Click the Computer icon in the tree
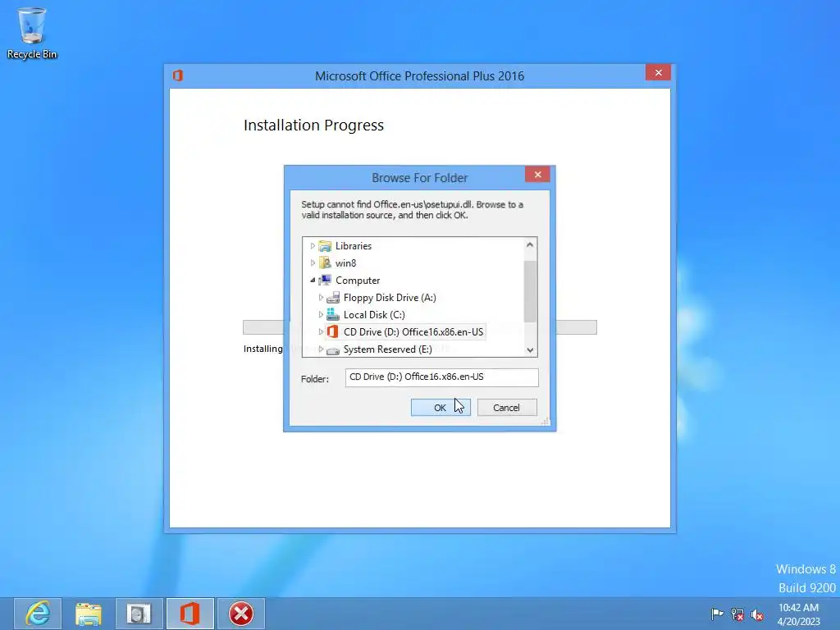The height and width of the screenshot is (630, 840). [x=325, y=281]
